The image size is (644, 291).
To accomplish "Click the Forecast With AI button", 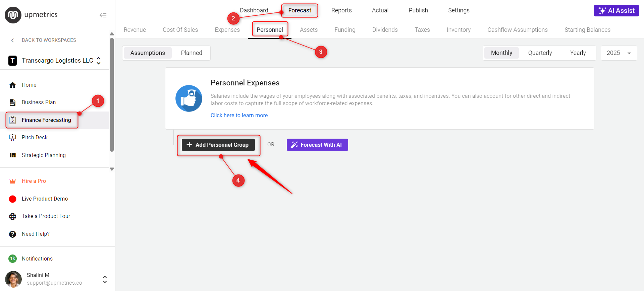I will point(317,145).
